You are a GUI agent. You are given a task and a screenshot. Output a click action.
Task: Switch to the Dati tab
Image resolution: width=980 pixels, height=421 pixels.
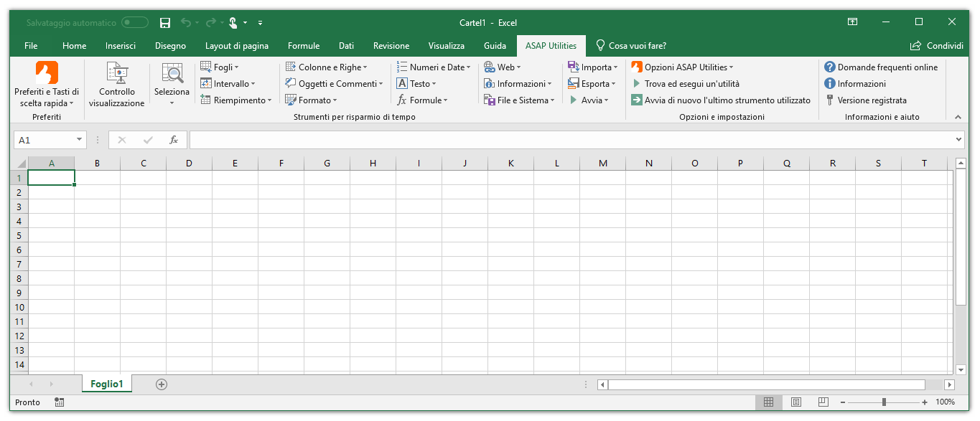[x=347, y=46]
